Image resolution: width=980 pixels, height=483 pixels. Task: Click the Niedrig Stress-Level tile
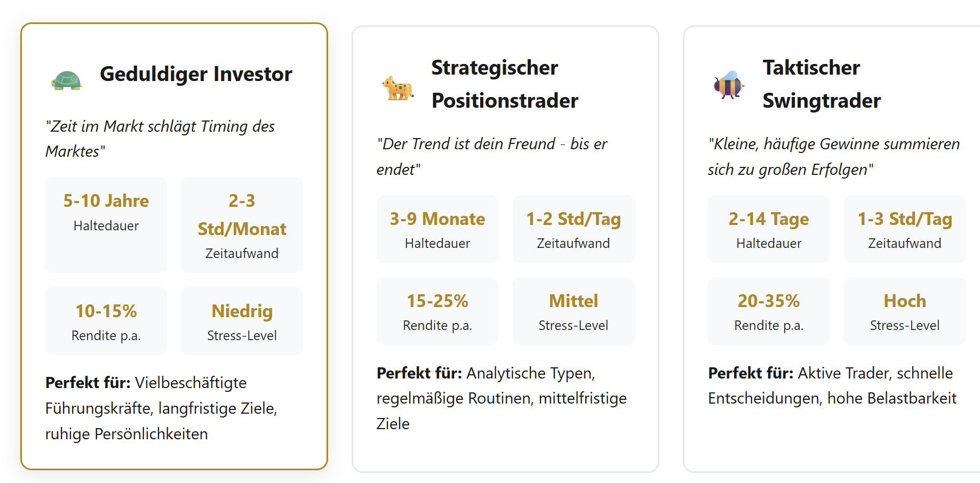(x=242, y=321)
